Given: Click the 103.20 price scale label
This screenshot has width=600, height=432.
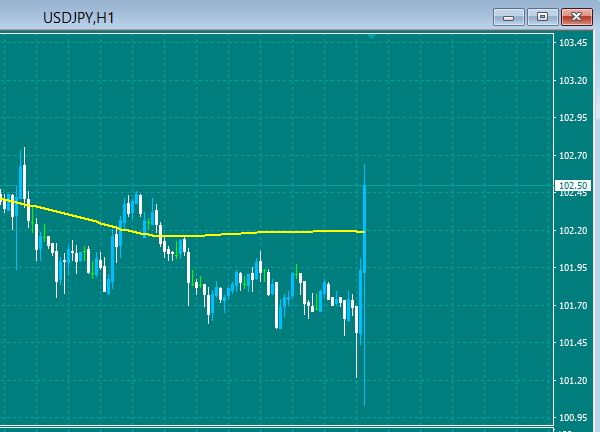Looking at the screenshot, I should pos(573,80).
